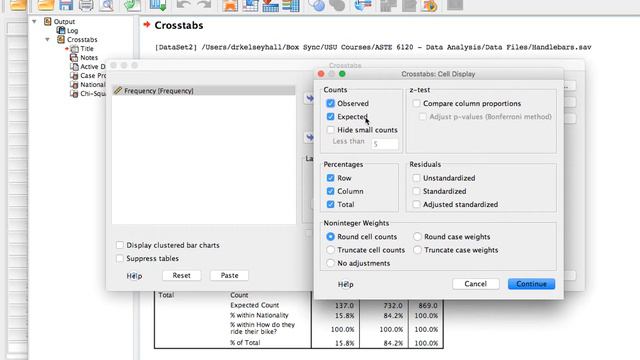Click the Less than value field
Screen dimensions: 640x360
(x=384, y=144)
